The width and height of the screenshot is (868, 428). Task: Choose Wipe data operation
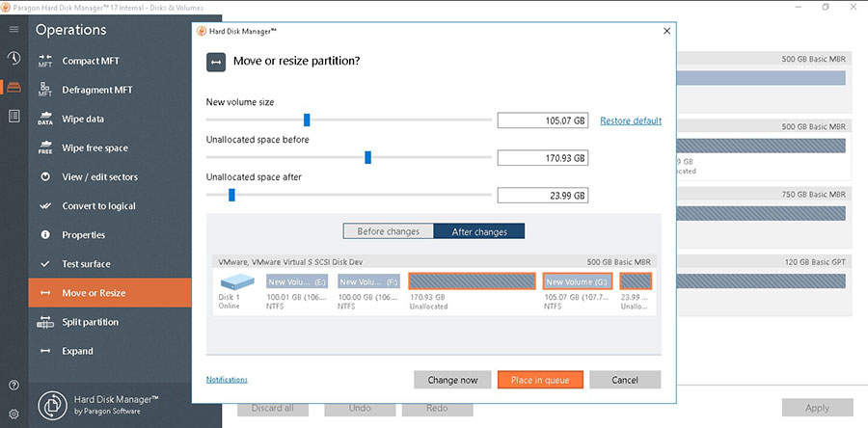110,119
